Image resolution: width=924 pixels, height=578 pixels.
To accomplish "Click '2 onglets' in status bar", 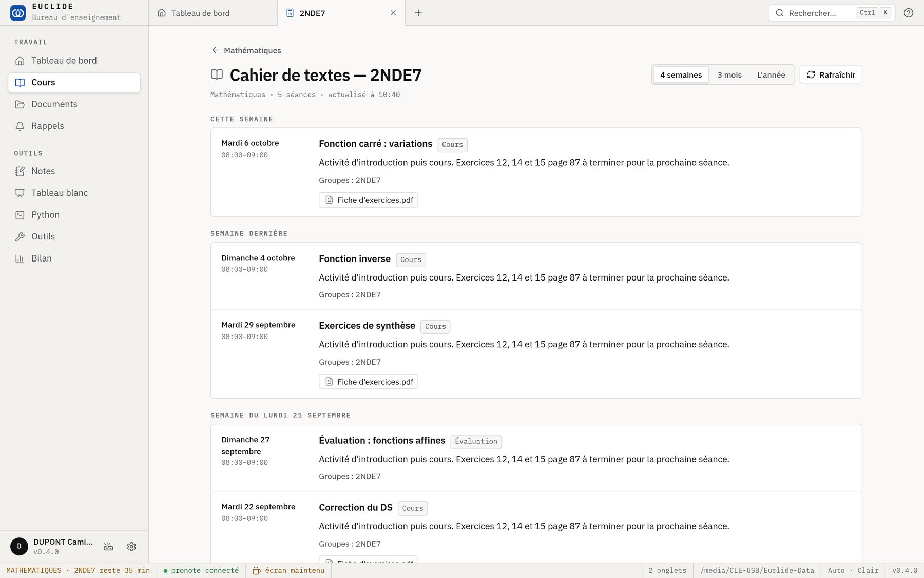I will [667, 571].
